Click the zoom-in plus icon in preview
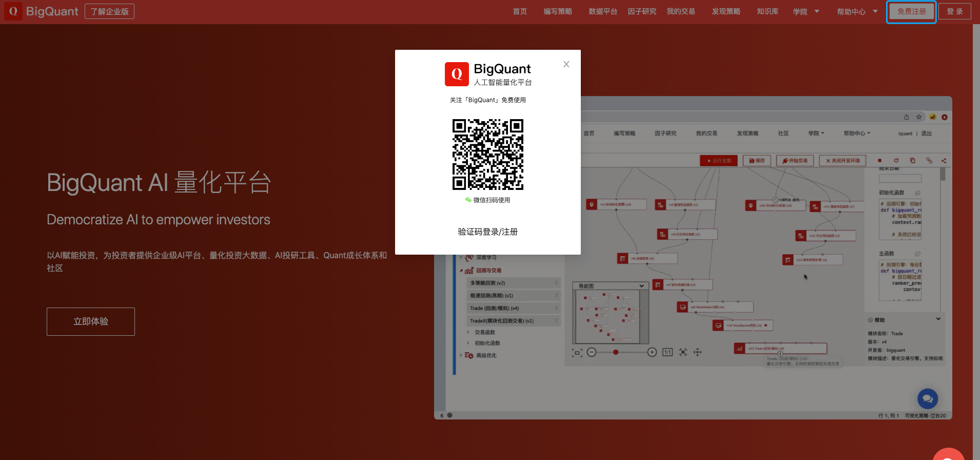The image size is (980, 460). point(652,352)
